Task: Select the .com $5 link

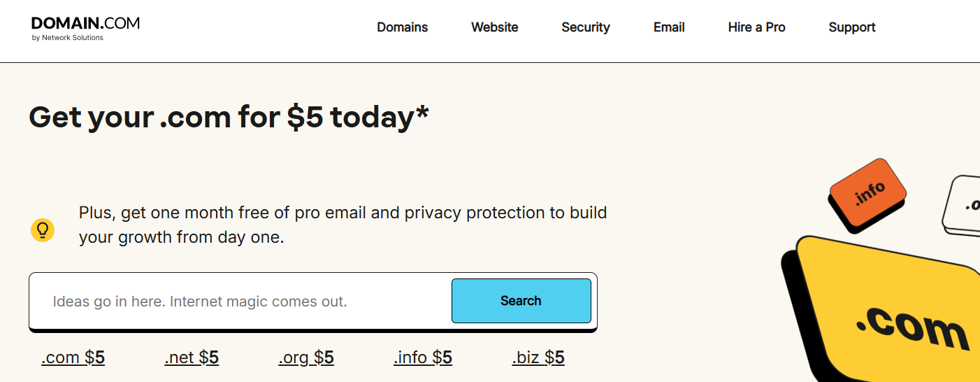Action: (73, 358)
